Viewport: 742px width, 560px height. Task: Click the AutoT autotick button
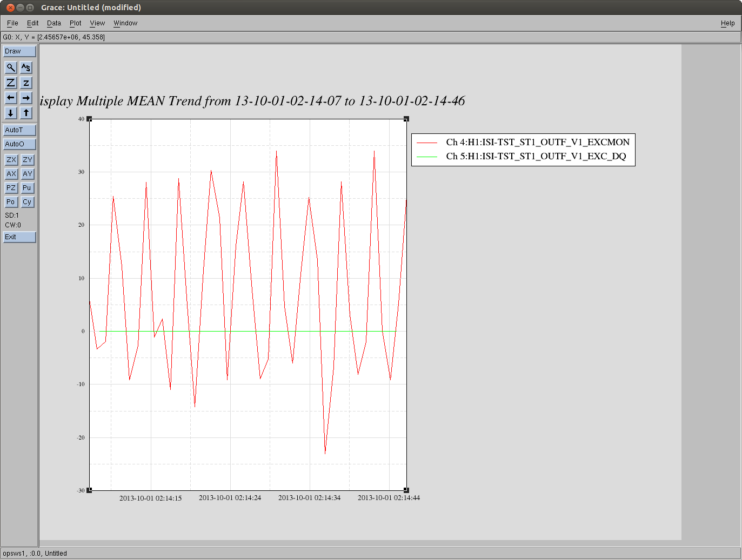click(x=19, y=130)
